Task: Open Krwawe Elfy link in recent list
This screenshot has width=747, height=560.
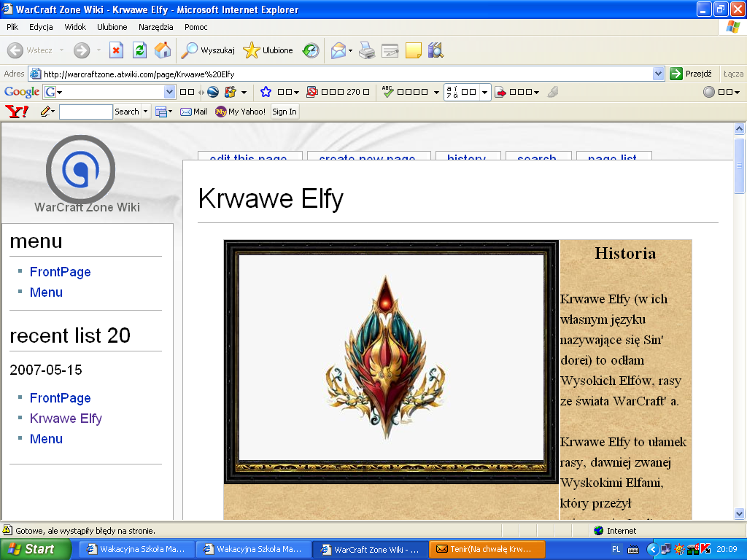Action: (66, 419)
